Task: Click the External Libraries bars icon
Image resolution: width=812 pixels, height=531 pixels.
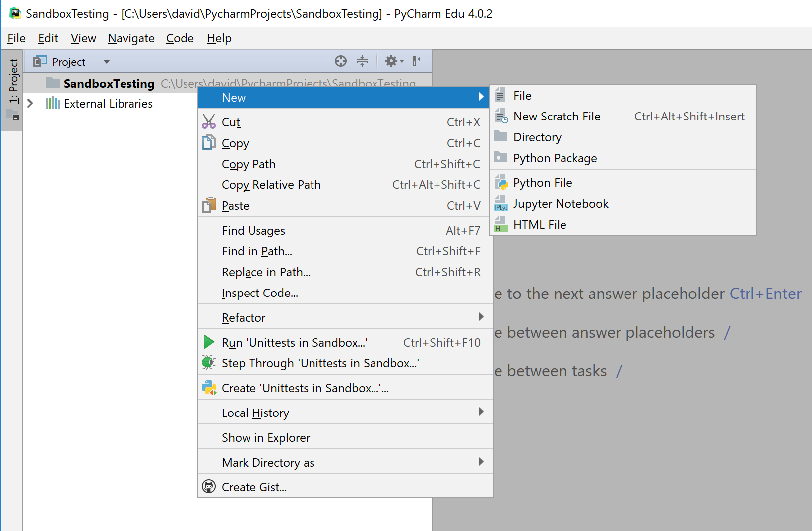Action: [53, 103]
